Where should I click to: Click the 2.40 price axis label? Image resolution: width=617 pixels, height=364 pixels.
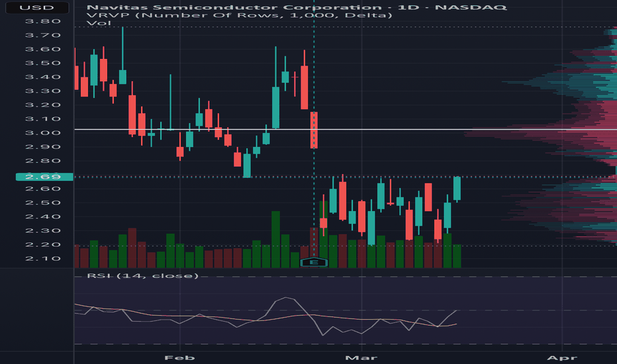(43, 216)
